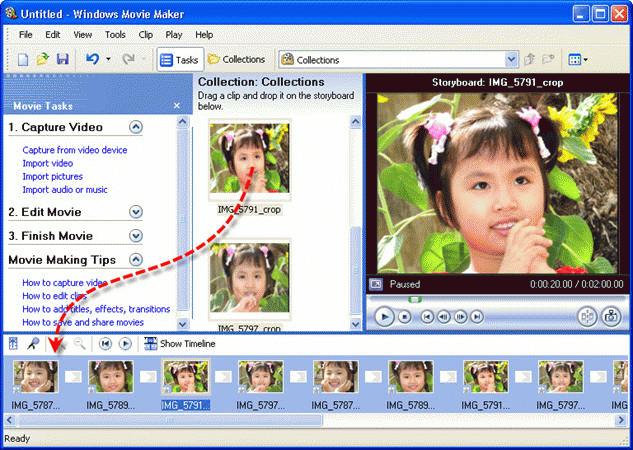Collapse the Capture Video section
Image resolution: width=633 pixels, height=450 pixels.
pos(136,127)
